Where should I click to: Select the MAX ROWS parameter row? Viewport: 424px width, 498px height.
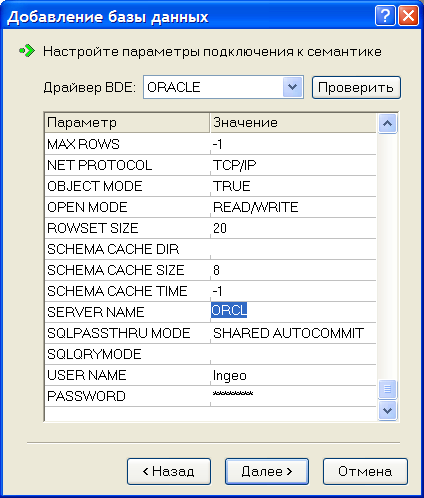click(x=210, y=144)
